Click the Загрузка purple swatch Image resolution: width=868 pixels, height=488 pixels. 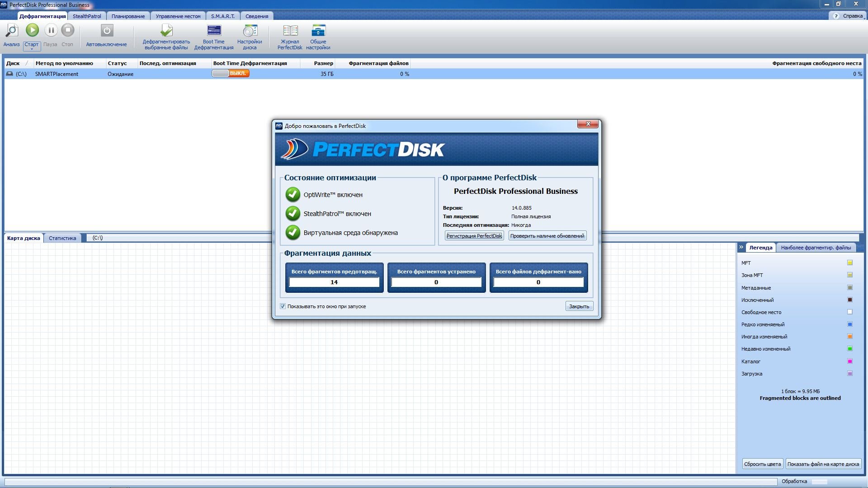pos(850,373)
